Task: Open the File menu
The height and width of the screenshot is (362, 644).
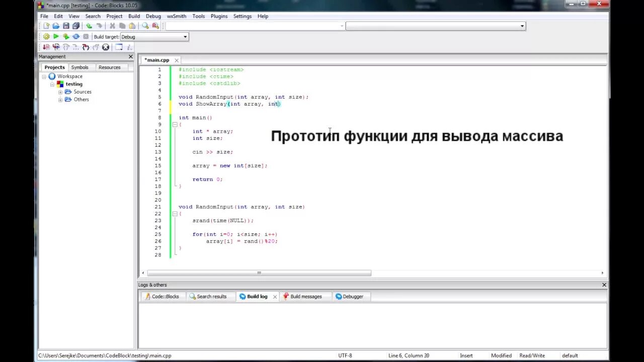Action: 44,16
